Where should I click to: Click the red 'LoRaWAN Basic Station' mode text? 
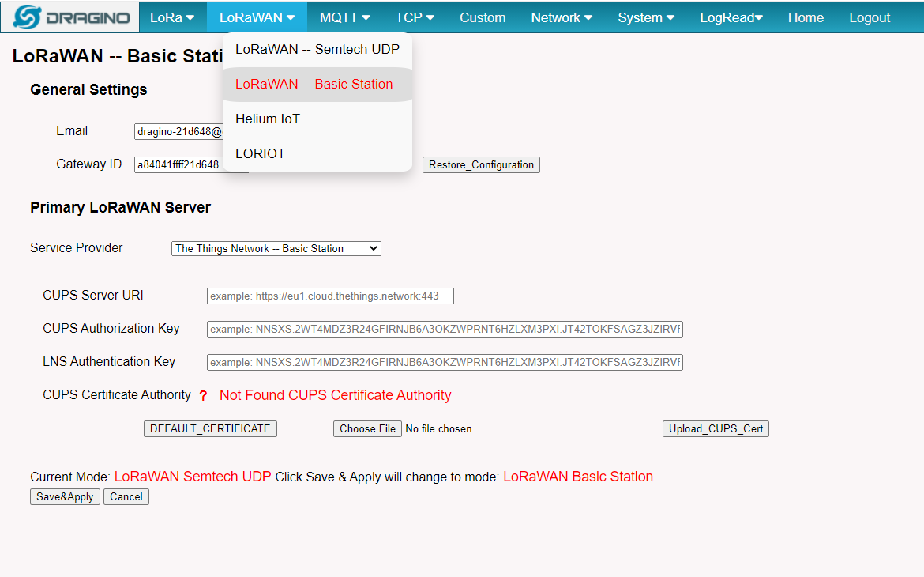[x=578, y=477]
